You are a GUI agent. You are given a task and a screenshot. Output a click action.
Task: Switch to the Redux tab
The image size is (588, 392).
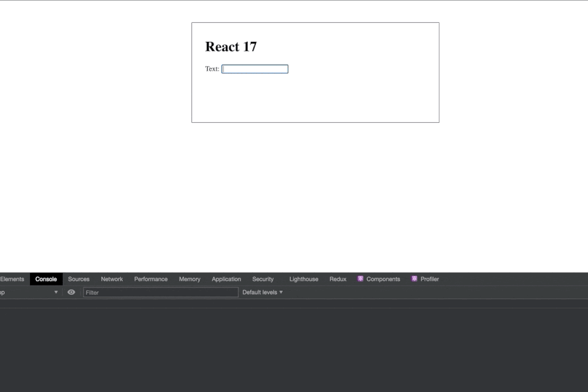(x=338, y=279)
